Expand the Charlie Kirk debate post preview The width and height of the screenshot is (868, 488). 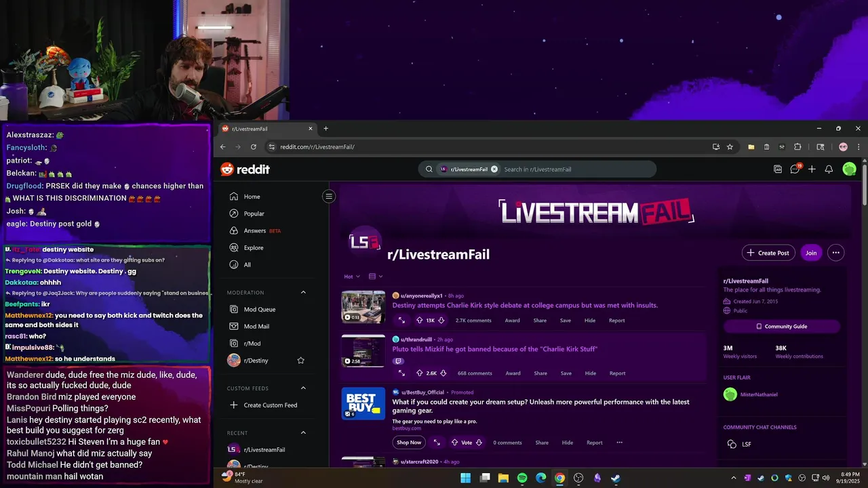point(401,321)
